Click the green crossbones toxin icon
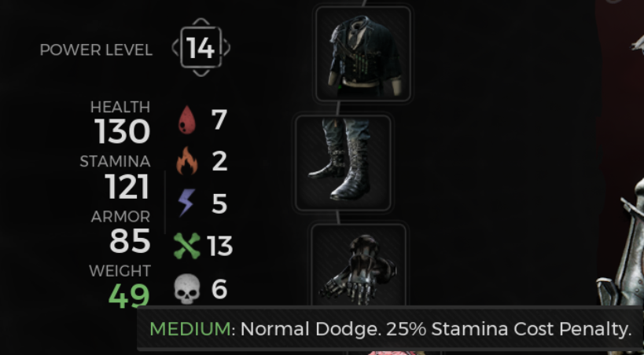Viewport: 644px width, 355px height. point(187,246)
